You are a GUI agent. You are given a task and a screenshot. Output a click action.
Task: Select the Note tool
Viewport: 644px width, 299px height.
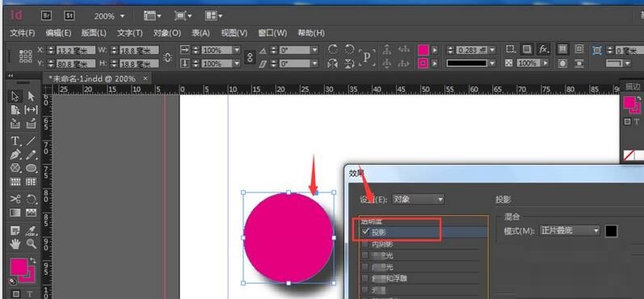(x=15, y=231)
